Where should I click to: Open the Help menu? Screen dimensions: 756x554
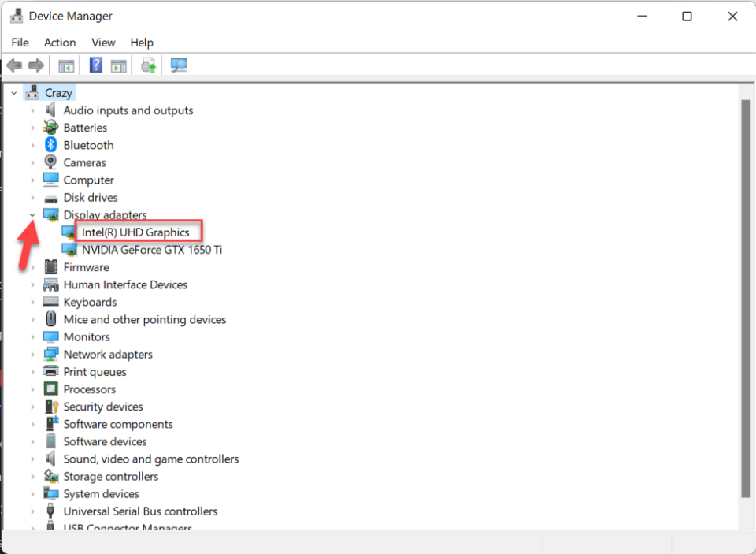[142, 43]
